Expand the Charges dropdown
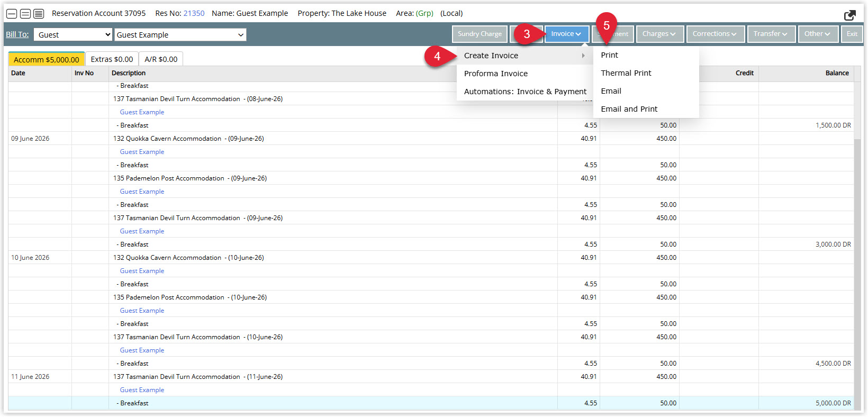Image resolution: width=868 pixels, height=417 pixels. pos(659,34)
